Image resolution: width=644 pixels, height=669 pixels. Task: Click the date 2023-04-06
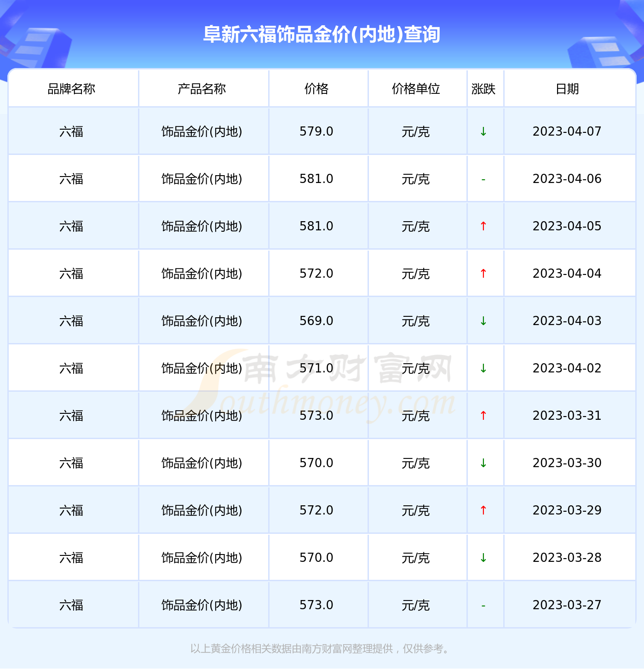pyautogui.click(x=567, y=179)
